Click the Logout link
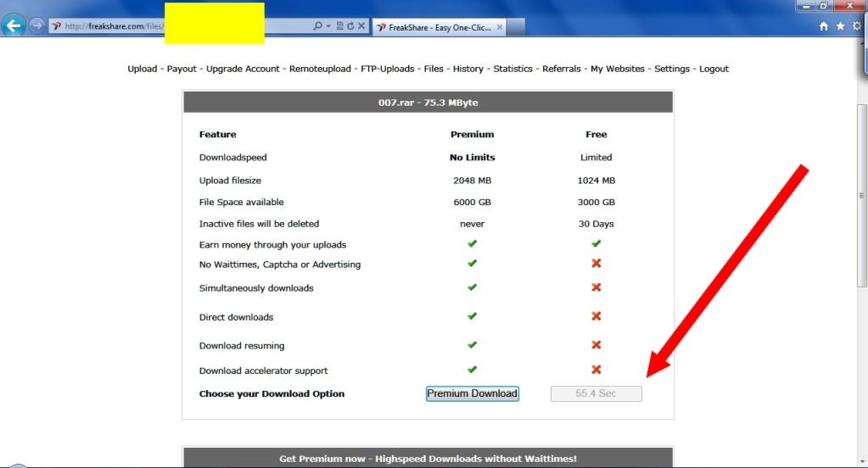Viewport: 868px width, 468px height. pos(714,69)
